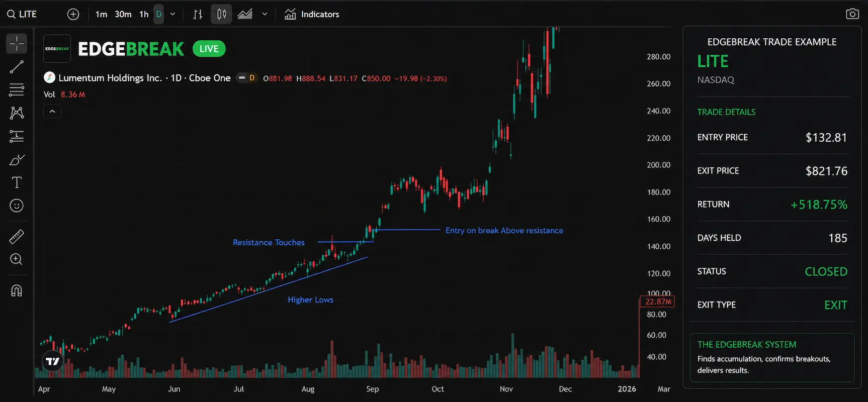Select the text annotation tool
The image size is (868, 402).
click(x=17, y=182)
